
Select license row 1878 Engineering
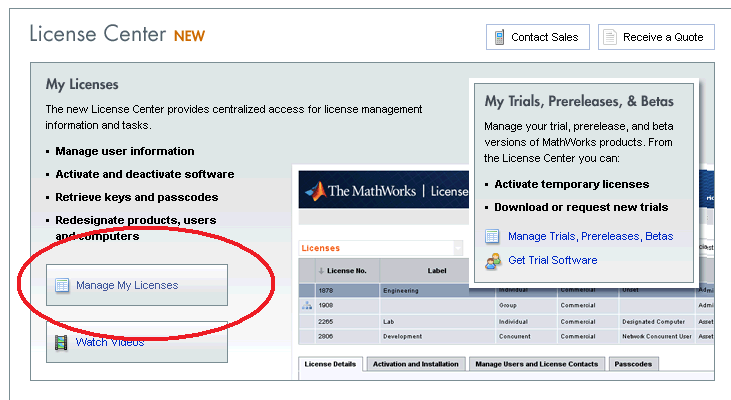click(506, 290)
